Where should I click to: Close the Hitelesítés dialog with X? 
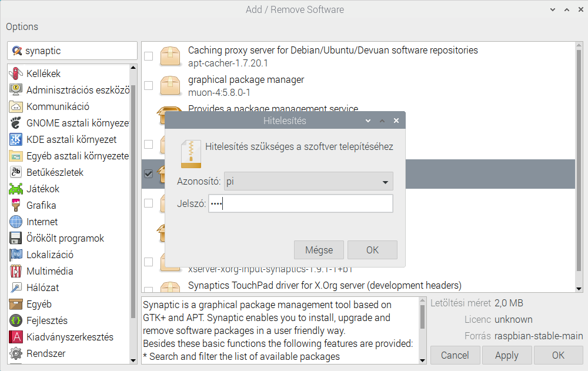(396, 121)
